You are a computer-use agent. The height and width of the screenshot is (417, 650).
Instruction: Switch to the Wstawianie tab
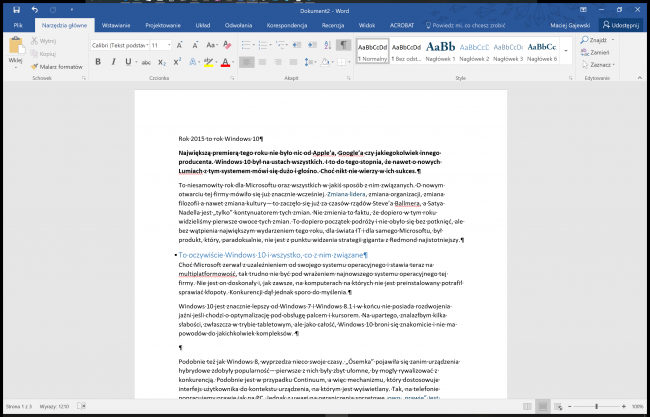click(x=116, y=25)
